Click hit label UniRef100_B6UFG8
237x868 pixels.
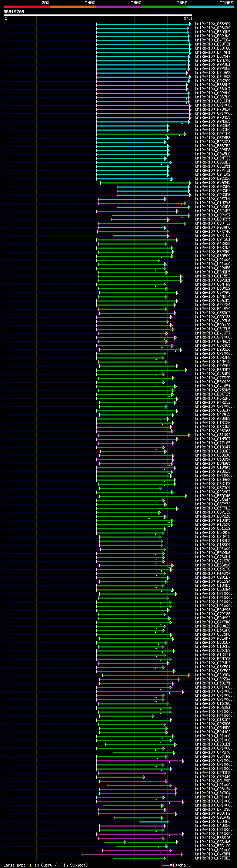tap(213, 48)
